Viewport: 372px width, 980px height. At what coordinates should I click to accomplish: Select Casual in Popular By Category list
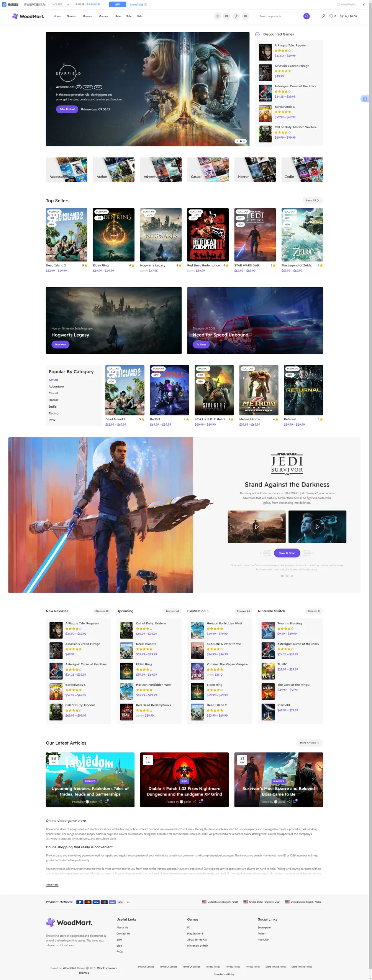click(x=53, y=393)
